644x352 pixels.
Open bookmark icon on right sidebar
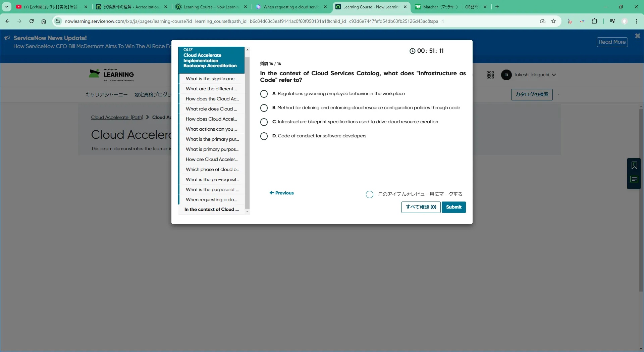coord(634,166)
